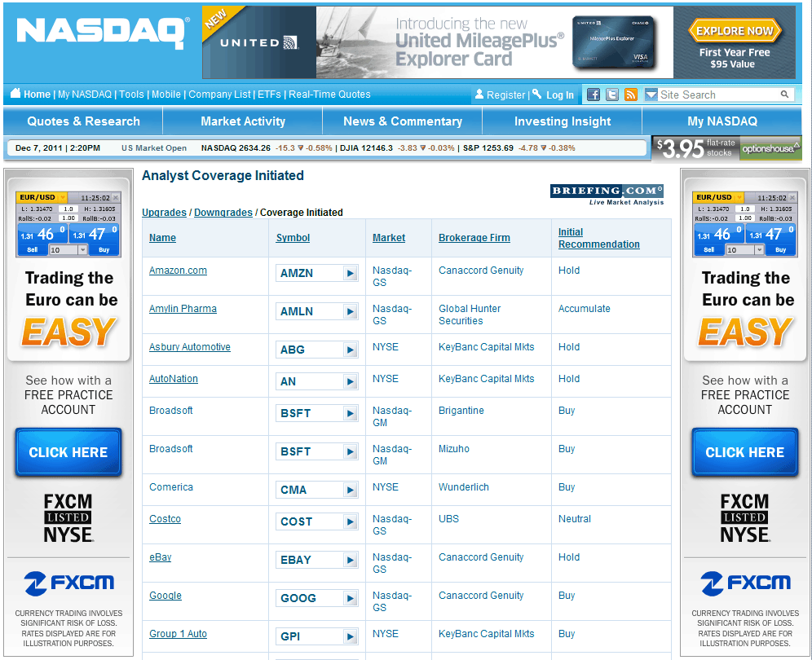The image size is (812, 660).
Task: Click arrow button next to GPI symbol
Action: (x=351, y=636)
